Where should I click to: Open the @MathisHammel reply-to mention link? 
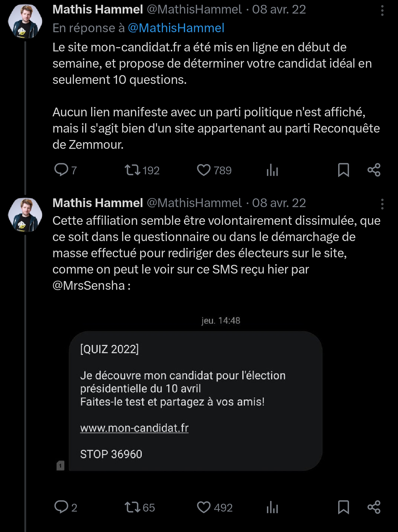point(176,28)
